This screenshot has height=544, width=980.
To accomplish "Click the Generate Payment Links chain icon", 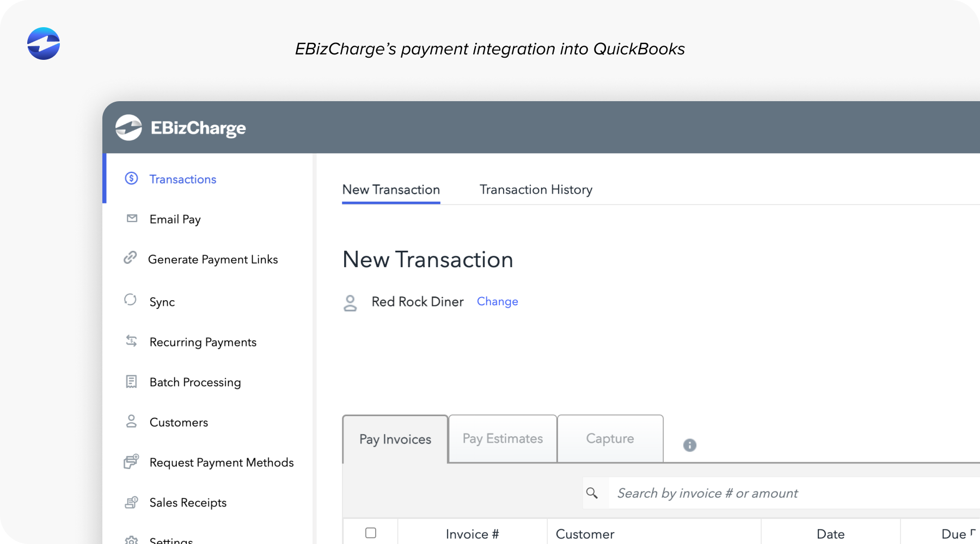I will pos(131,258).
